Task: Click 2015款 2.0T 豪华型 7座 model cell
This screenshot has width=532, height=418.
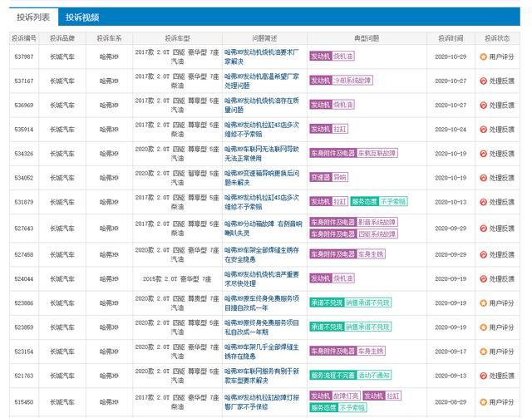Action: 177,279
